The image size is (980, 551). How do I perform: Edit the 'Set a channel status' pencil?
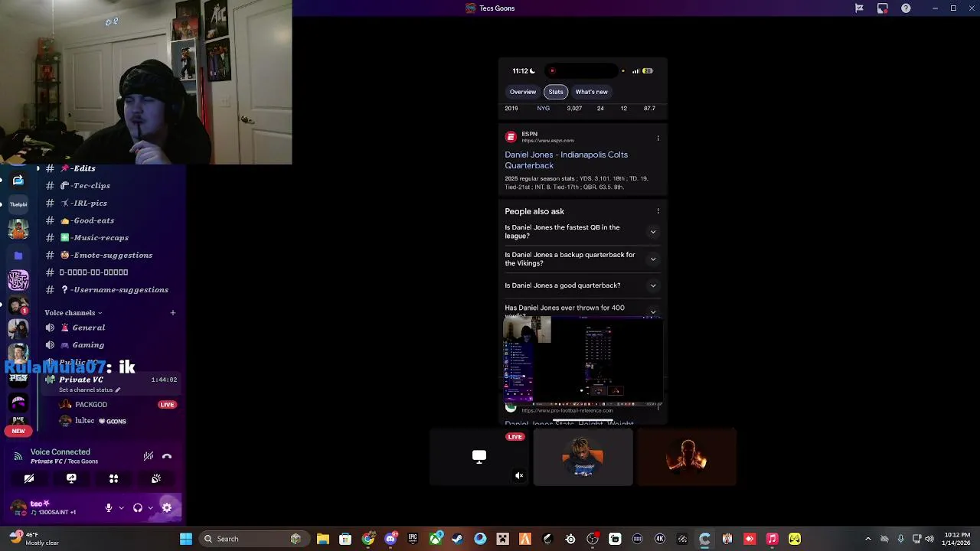coord(117,390)
